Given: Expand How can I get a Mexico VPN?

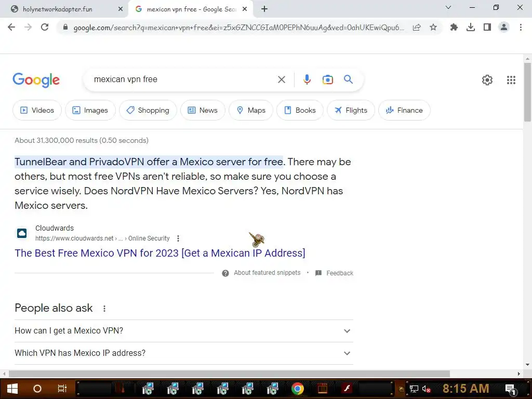Looking at the screenshot, I should click(x=184, y=331).
